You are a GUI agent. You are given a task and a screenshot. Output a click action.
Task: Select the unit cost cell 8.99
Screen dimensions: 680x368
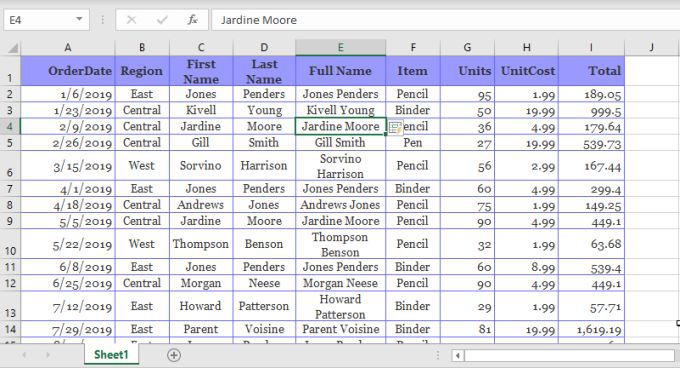(x=526, y=267)
